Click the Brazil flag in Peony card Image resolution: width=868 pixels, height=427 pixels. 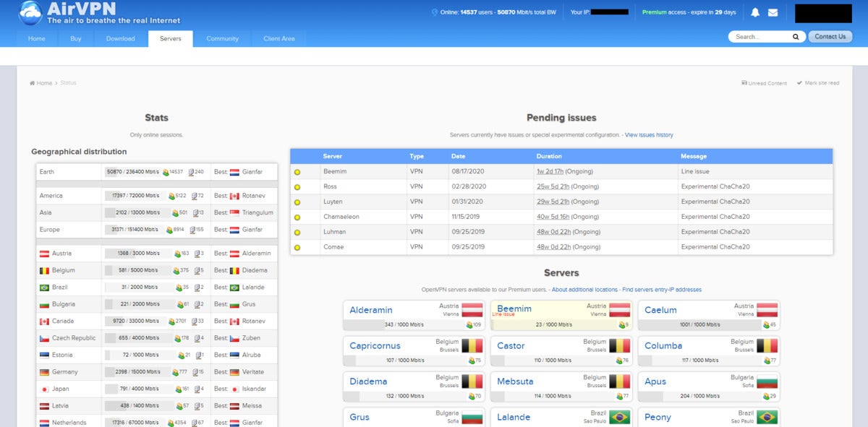pos(767,417)
